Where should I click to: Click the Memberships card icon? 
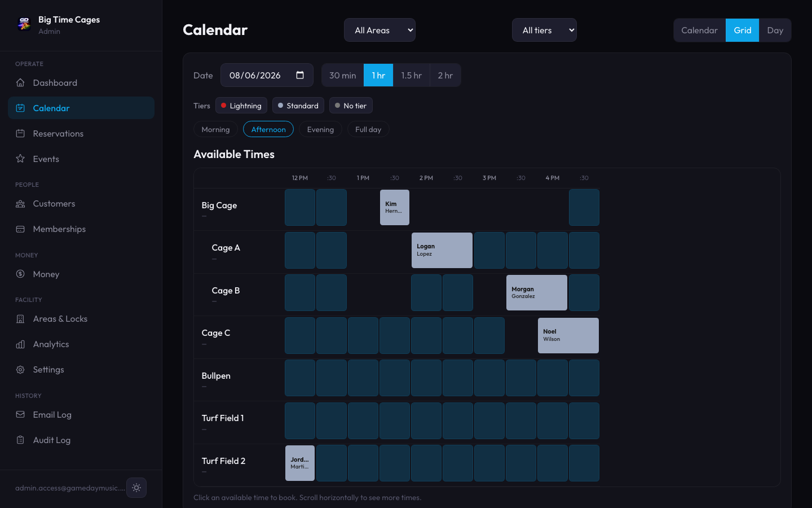tap(20, 229)
